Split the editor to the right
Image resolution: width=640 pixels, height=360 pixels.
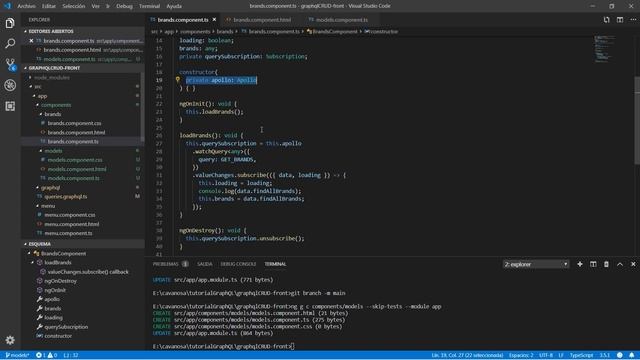(x=620, y=20)
